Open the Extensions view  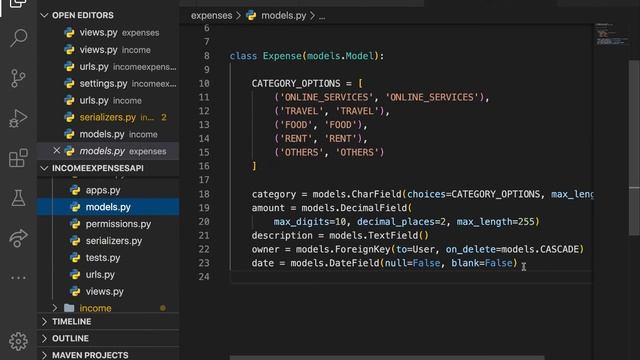(18, 158)
